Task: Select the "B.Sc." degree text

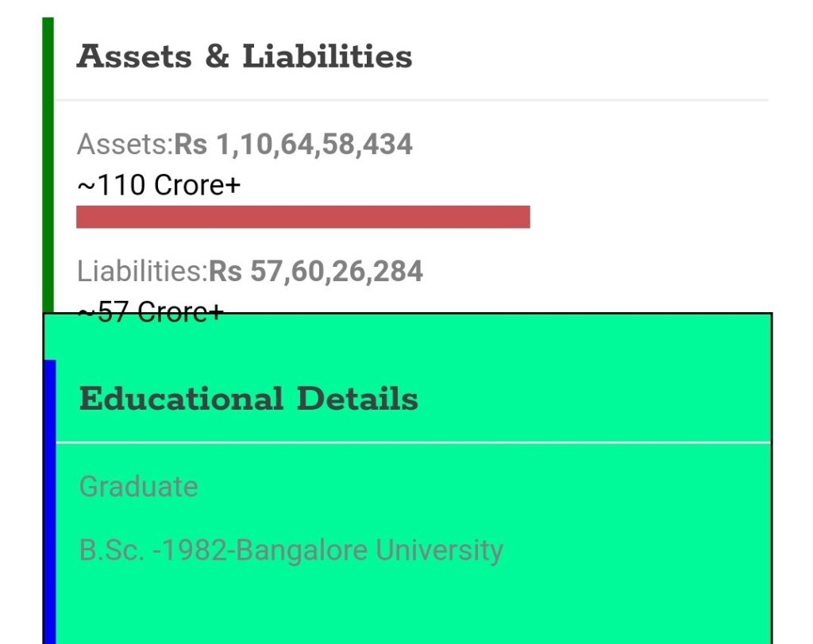Action: click(112, 550)
